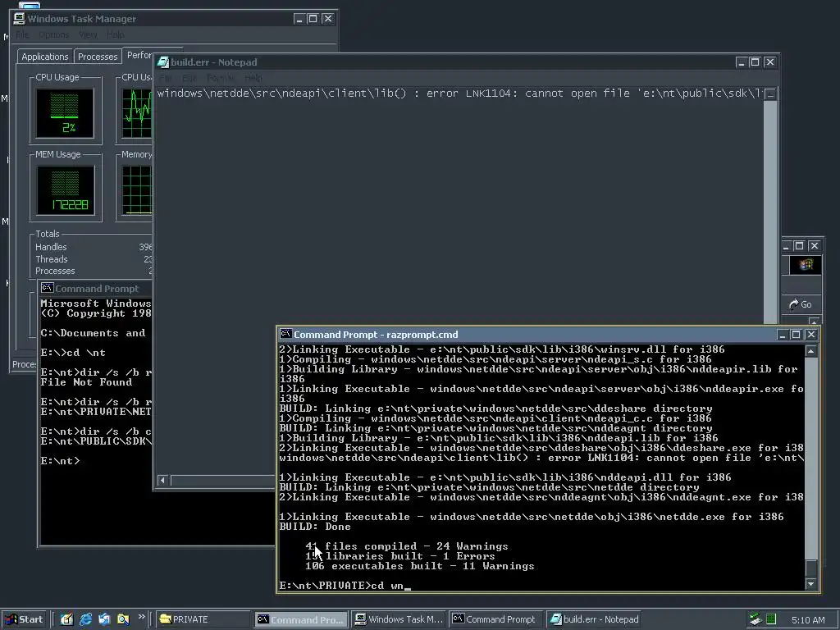Click razprompt Command Prompt scrollbar up arrow
This screenshot has height=630, width=840.
coord(811,351)
